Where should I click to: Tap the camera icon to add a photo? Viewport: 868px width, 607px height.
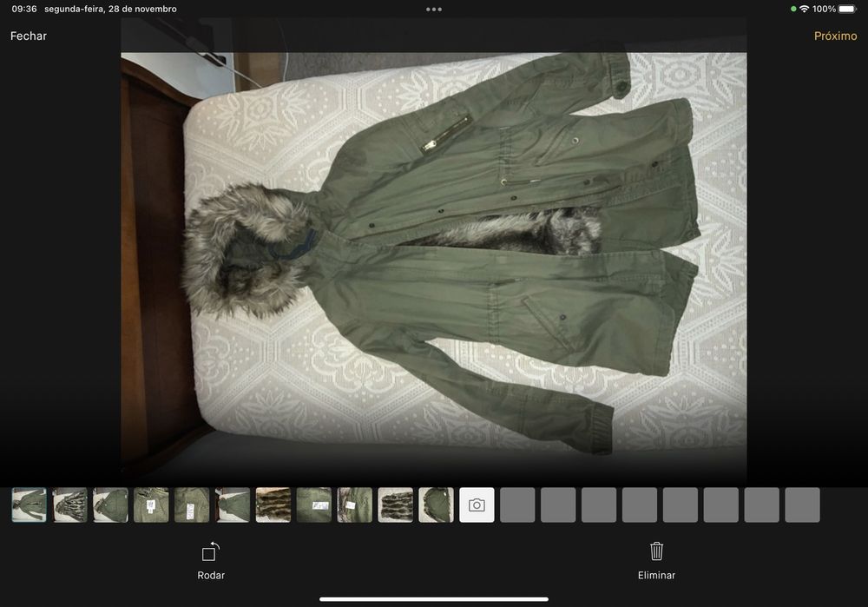[x=477, y=505]
